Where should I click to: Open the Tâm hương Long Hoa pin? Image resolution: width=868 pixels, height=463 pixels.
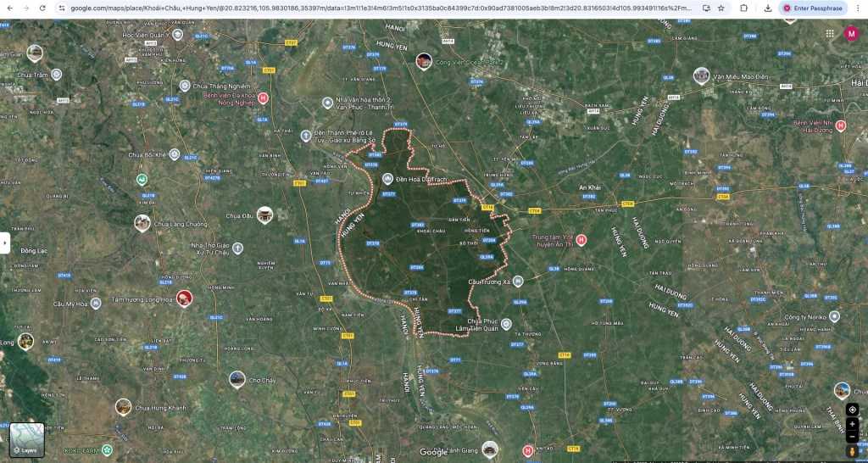[x=183, y=298]
